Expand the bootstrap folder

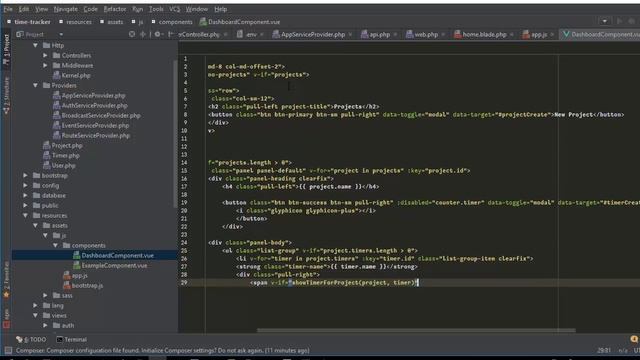tap(25, 176)
